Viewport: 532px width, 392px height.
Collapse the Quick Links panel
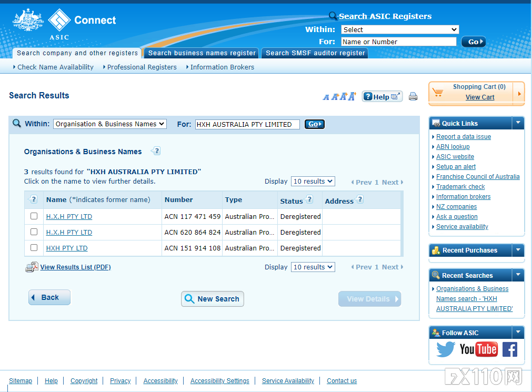(518, 123)
